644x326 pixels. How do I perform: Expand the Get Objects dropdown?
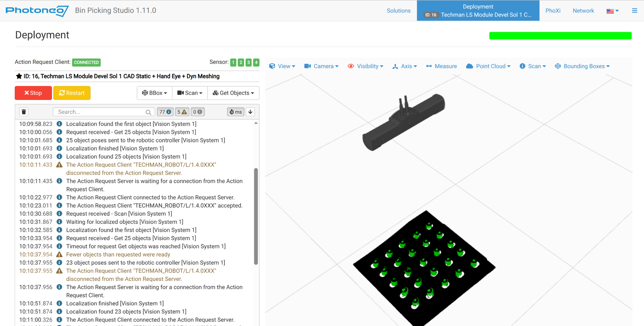[233, 93]
